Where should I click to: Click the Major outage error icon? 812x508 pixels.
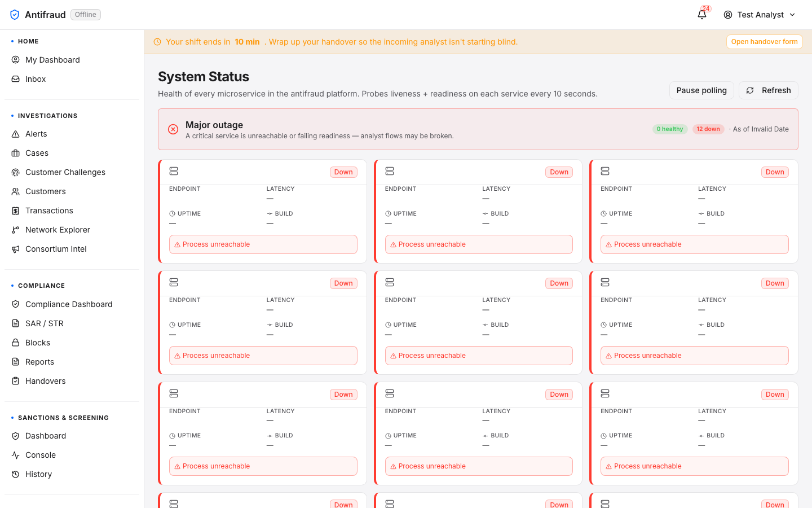pyautogui.click(x=173, y=129)
